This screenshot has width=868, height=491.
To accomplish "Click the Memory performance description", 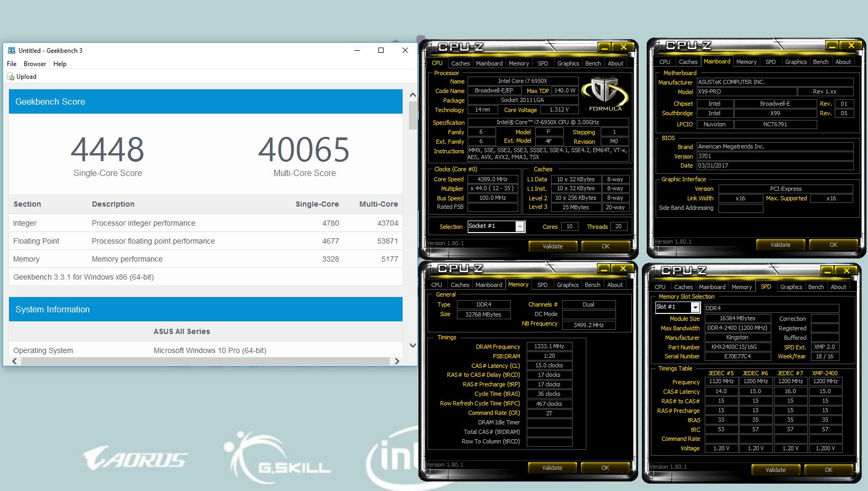I will pyautogui.click(x=127, y=259).
